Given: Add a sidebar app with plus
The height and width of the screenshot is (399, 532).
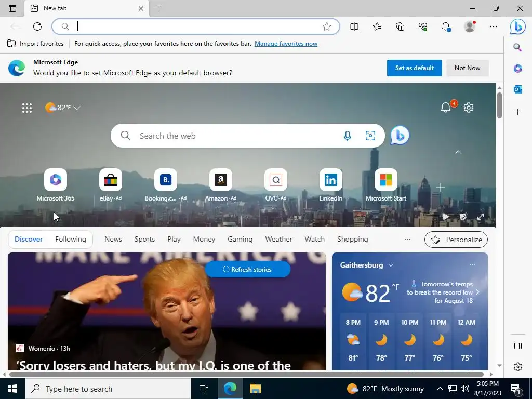Looking at the screenshot, I should (518, 112).
